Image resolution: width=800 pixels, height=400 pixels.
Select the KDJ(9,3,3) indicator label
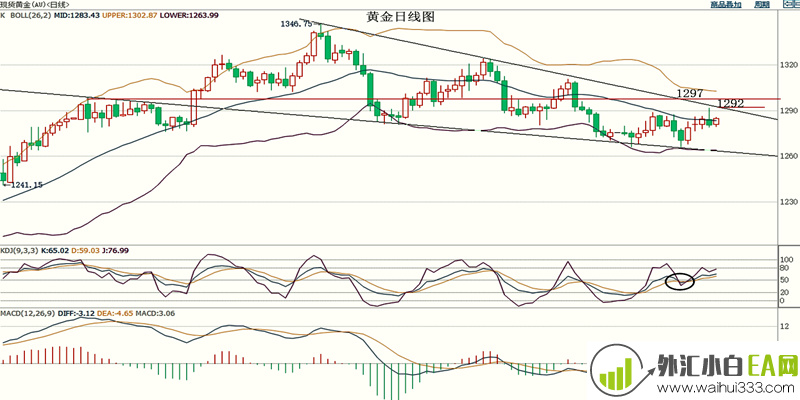pos(19,249)
